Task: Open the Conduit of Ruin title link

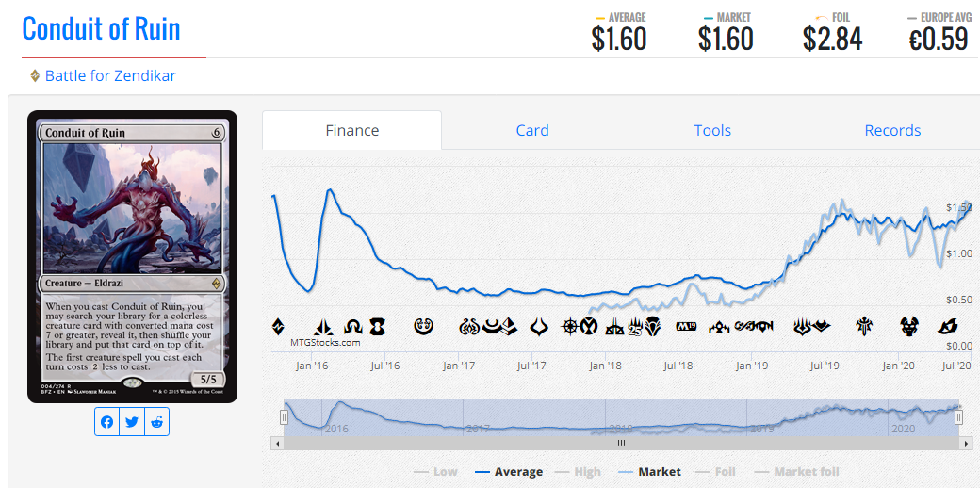Action: pyautogui.click(x=101, y=29)
